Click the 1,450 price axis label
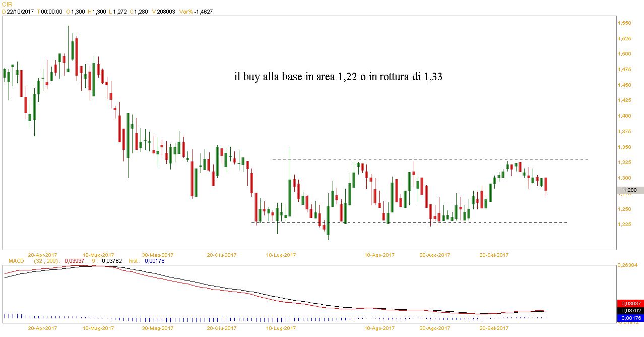The width and height of the screenshot is (644, 337). 625,85
